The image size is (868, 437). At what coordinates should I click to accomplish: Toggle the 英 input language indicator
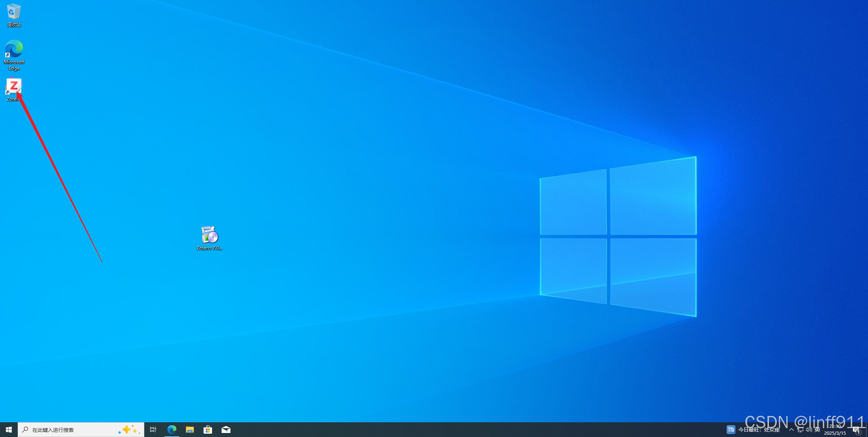click(817, 430)
